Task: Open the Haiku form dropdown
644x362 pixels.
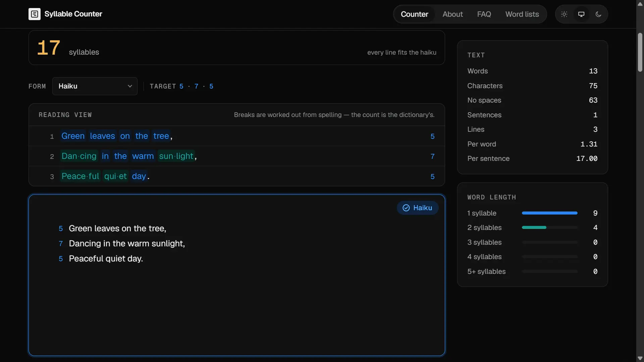Action: [95, 86]
